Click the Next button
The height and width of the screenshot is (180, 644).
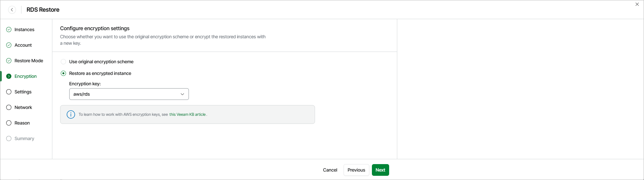(380, 170)
